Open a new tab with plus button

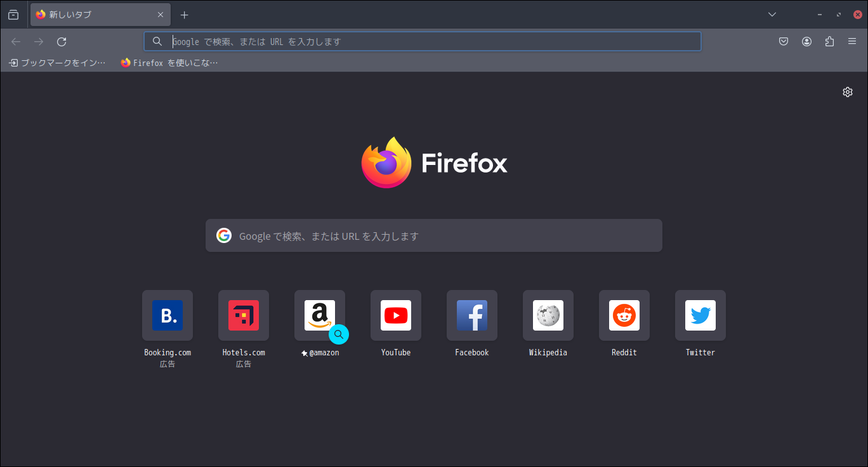click(x=184, y=15)
